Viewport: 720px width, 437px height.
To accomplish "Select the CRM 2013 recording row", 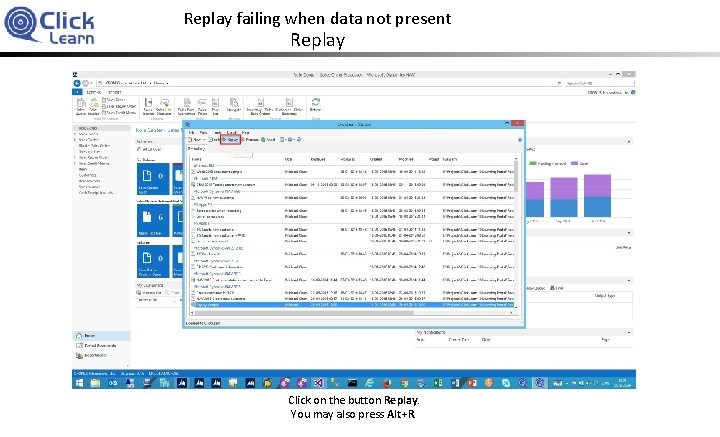I will [352, 184].
